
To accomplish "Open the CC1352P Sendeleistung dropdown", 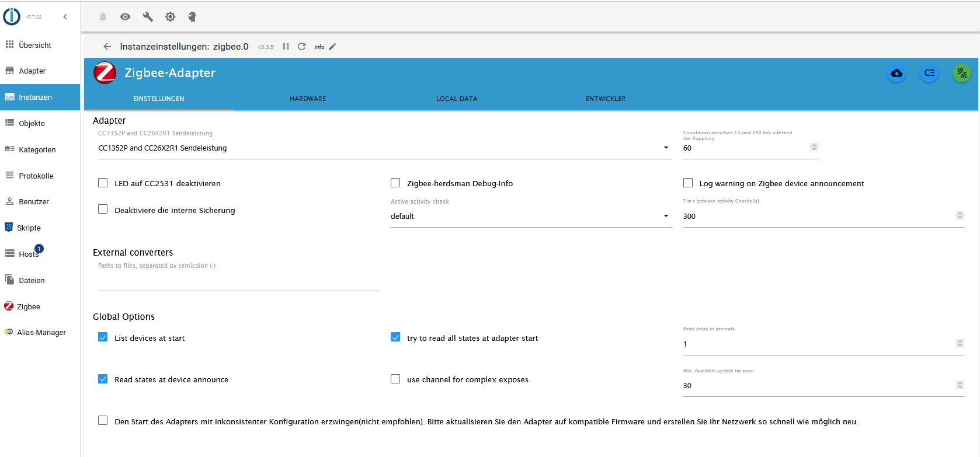I will [x=385, y=148].
